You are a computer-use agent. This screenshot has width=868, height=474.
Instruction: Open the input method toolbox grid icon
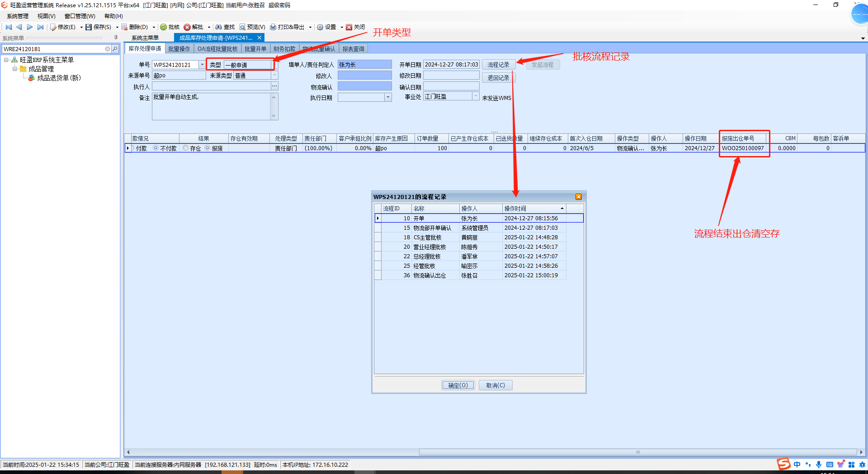pyautogui.click(x=851, y=465)
